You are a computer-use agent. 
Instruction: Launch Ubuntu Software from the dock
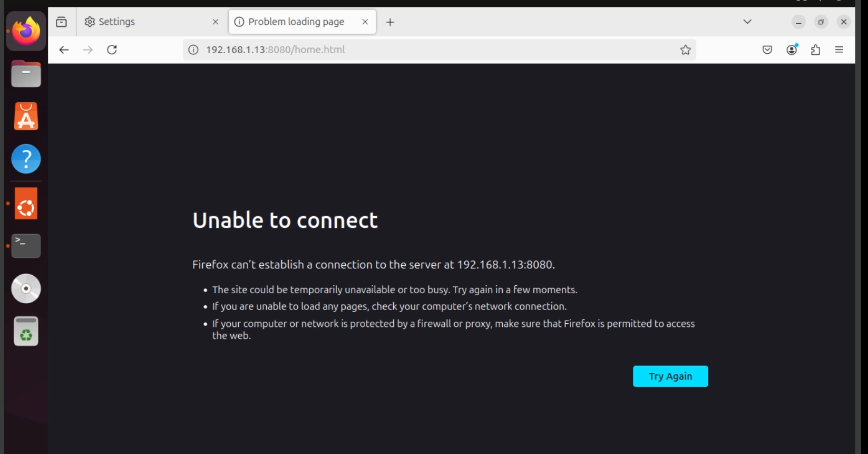pyautogui.click(x=26, y=117)
